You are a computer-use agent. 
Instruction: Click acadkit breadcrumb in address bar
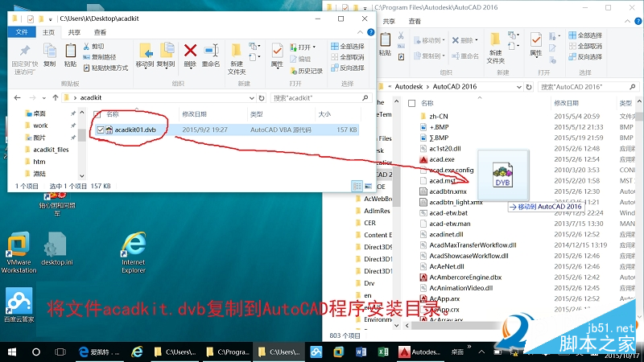click(91, 97)
